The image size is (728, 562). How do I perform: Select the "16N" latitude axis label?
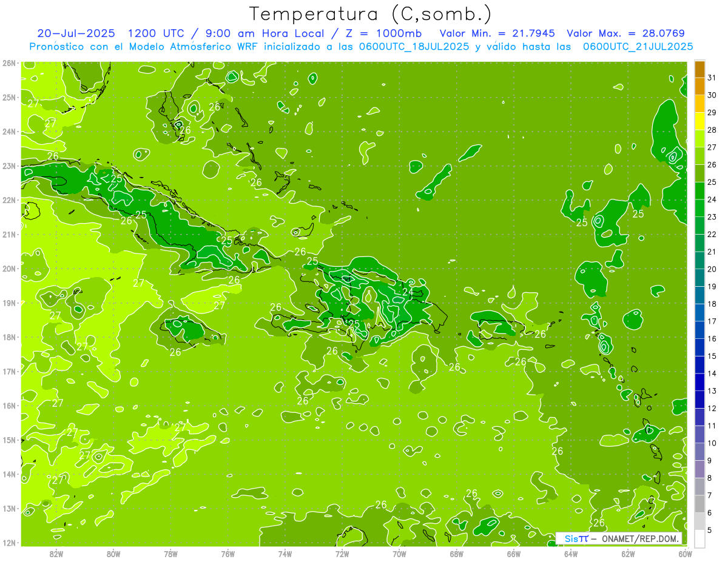9,405
